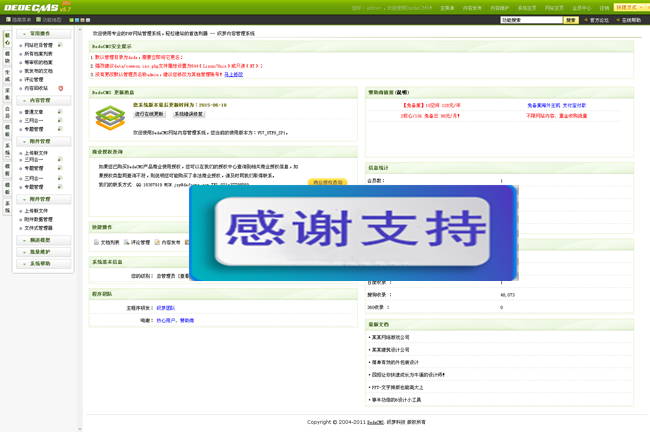The height and width of the screenshot is (432, 650).
Task: Open 我发布的文档 in the sidebar
Action: click(39, 71)
